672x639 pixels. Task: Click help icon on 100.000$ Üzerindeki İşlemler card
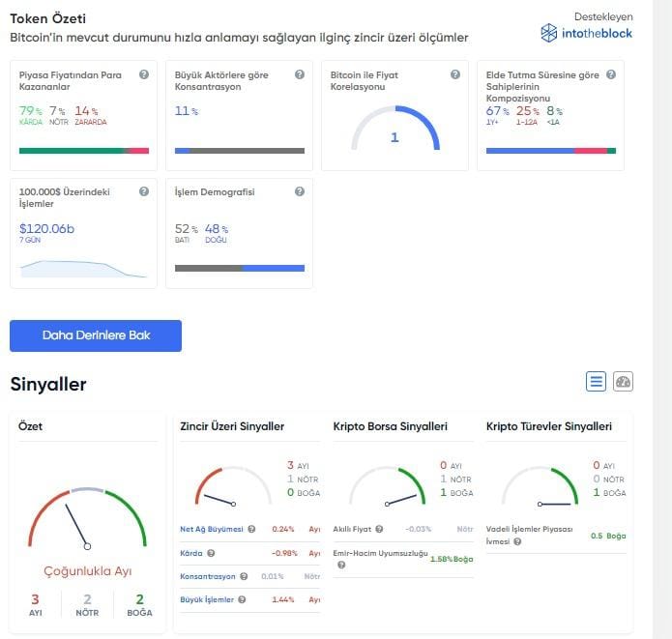pos(144,191)
